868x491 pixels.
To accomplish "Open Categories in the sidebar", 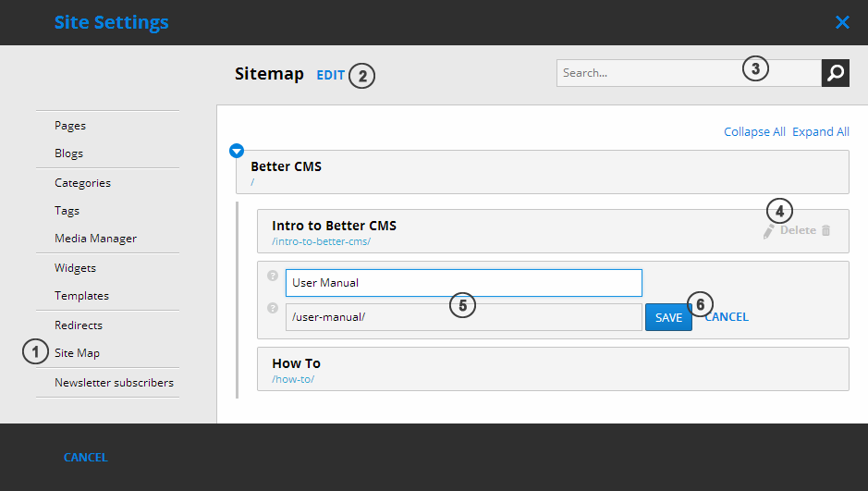I will (82, 183).
